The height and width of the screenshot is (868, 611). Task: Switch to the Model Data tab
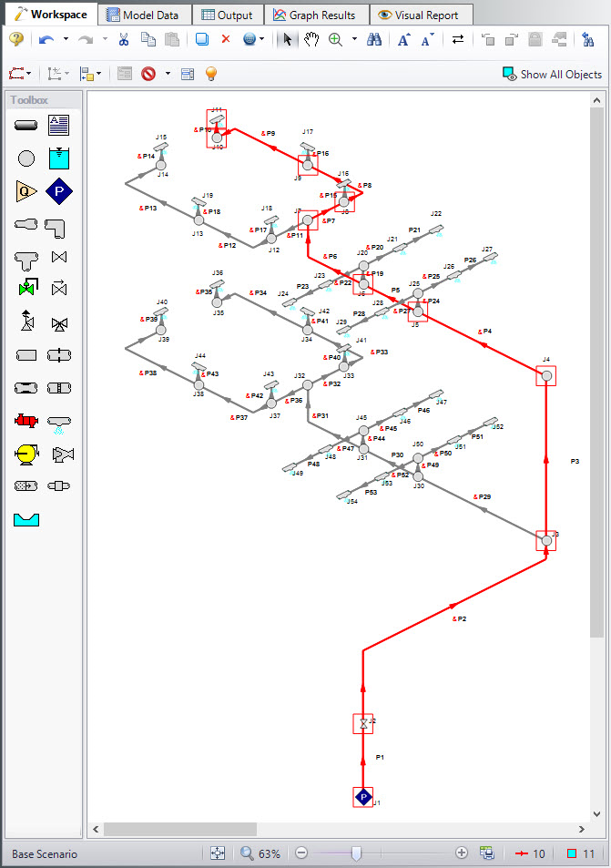coord(145,15)
